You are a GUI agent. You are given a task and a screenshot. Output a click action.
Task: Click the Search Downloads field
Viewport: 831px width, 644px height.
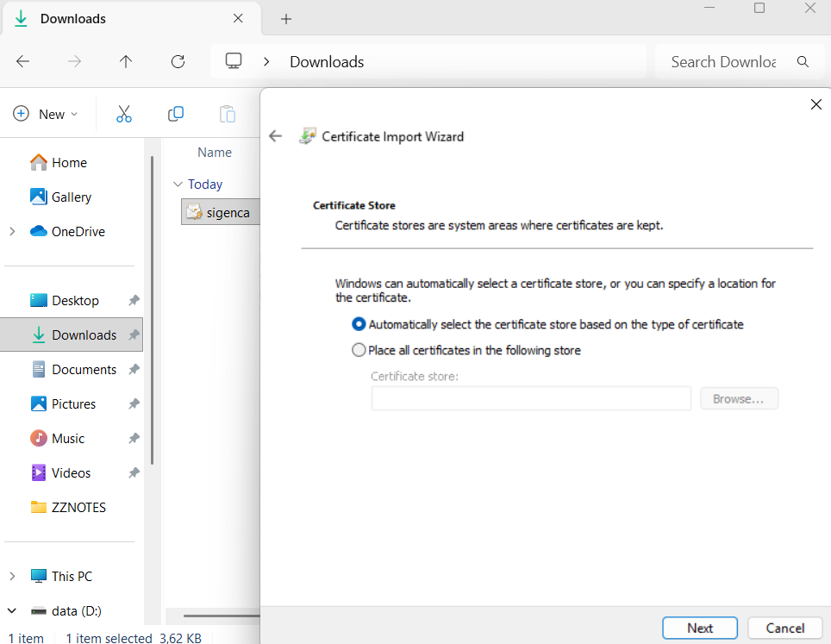(722, 61)
